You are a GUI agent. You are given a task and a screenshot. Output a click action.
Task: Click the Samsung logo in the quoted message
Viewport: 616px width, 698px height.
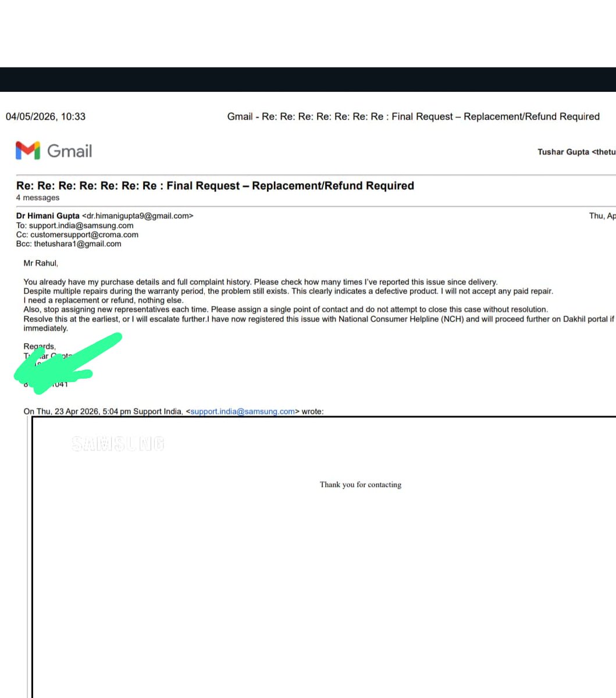(118, 444)
